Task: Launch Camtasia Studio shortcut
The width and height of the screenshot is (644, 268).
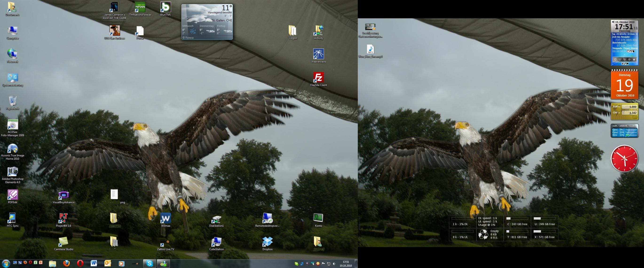Action: tap(63, 241)
